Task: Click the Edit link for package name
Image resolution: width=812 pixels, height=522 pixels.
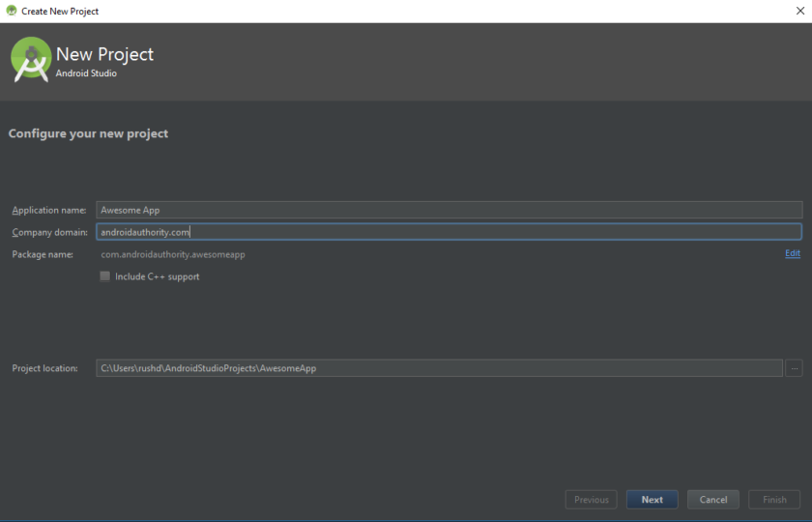Action: (x=792, y=253)
